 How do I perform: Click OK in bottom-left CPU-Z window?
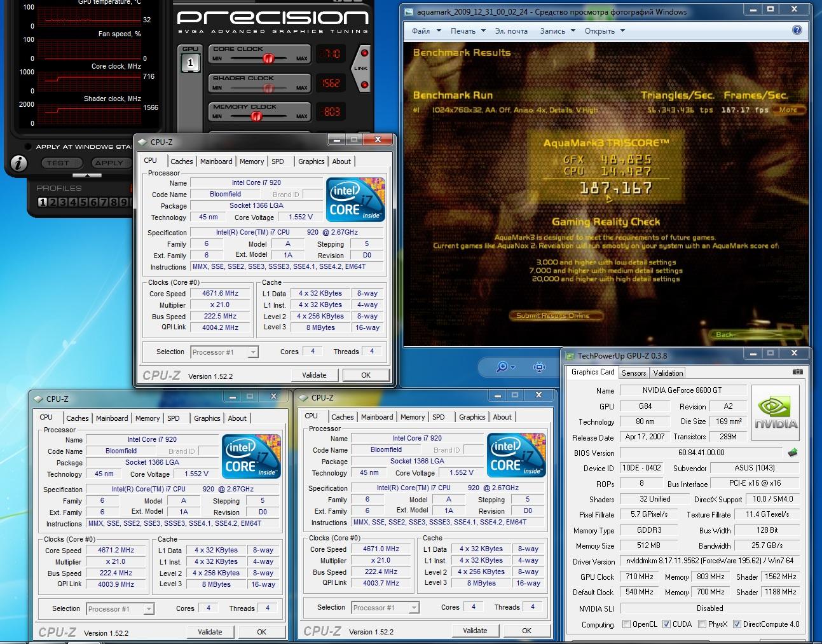point(261,632)
